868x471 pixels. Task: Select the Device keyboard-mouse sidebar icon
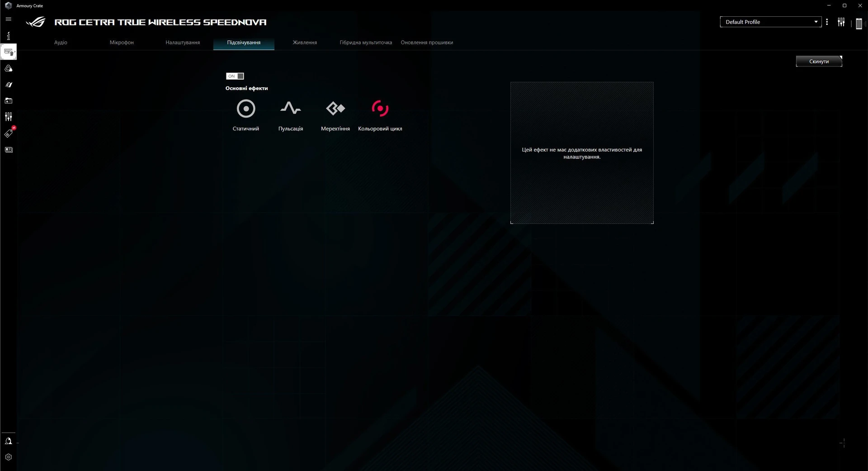9,52
